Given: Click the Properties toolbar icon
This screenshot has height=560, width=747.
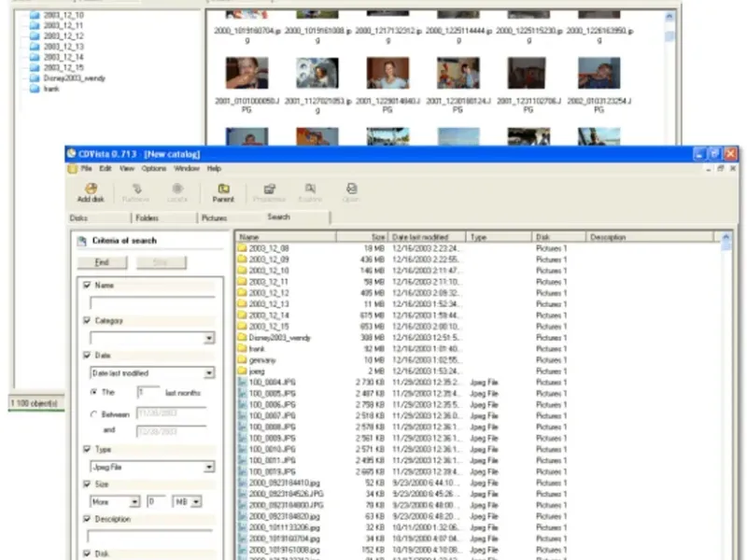Looking at the screenshot, I should (x=269, y=189).
